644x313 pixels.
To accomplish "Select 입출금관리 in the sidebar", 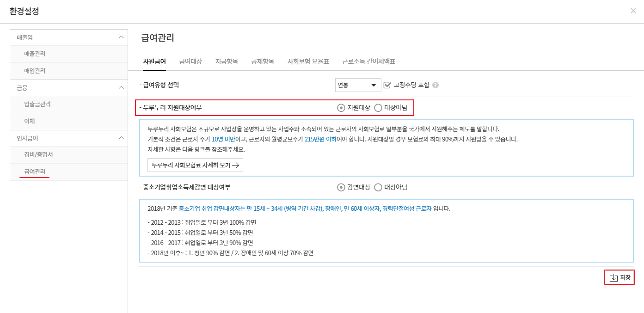I will (37, 104).
